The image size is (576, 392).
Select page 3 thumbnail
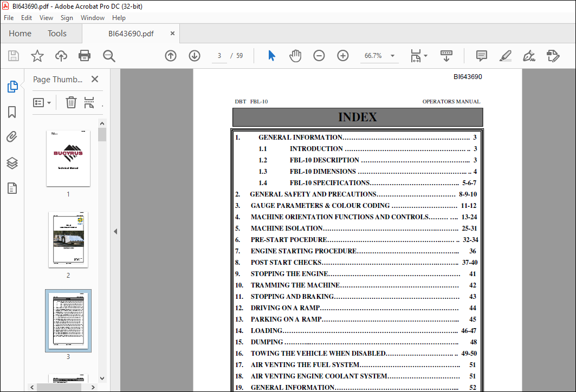pos(68,321)
